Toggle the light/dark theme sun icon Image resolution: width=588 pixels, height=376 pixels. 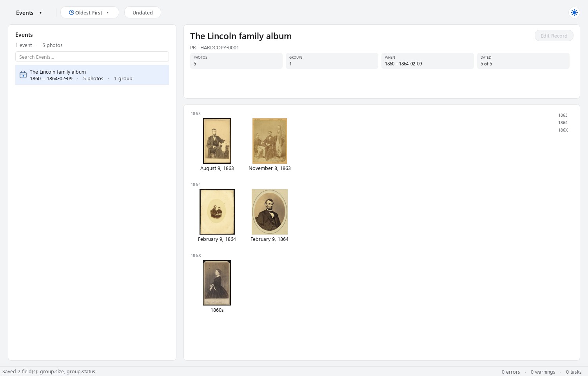(574, 13)
